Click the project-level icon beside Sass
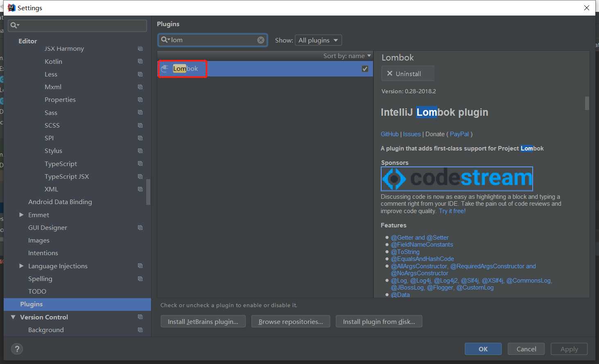This screenshot has width=599, height=364. 140,112
